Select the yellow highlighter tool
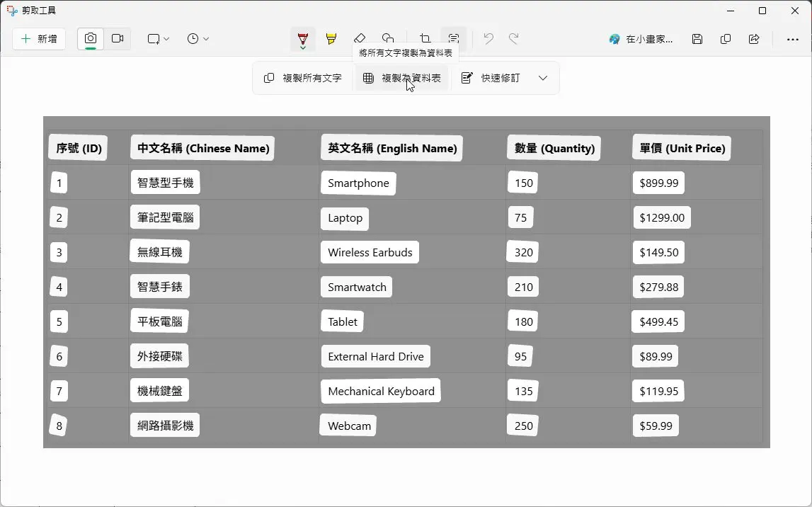Viewport: 812px width, 507px height. (x=331, y=39)
